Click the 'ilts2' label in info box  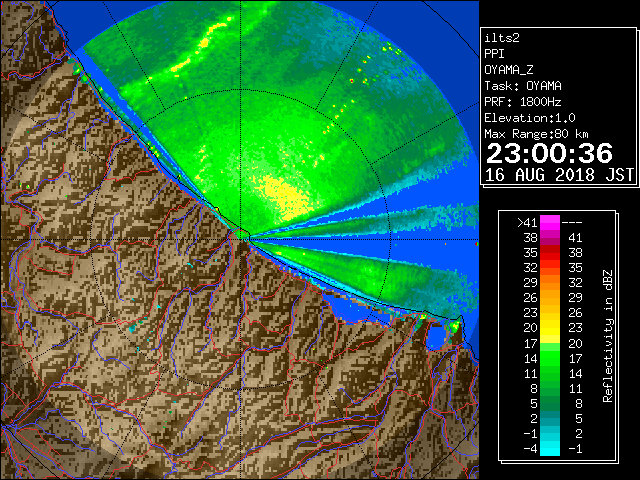tap(502, 38)
